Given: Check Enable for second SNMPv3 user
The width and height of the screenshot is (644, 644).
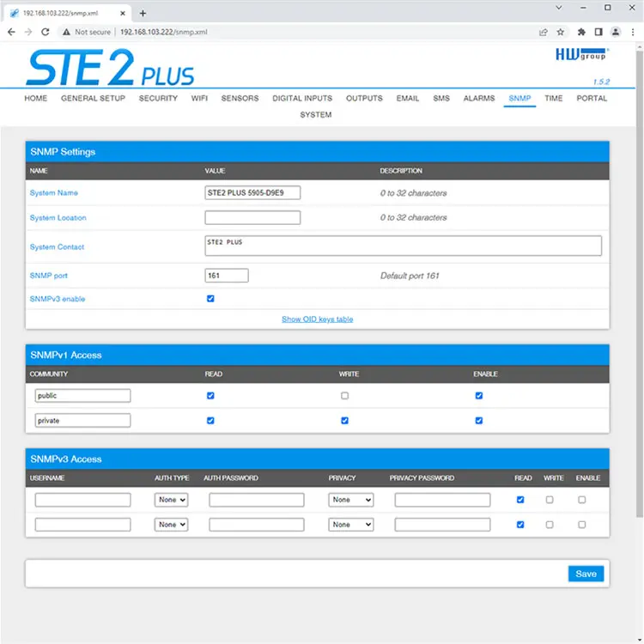Looking at the screenshot, I should (x=581, y=525).
